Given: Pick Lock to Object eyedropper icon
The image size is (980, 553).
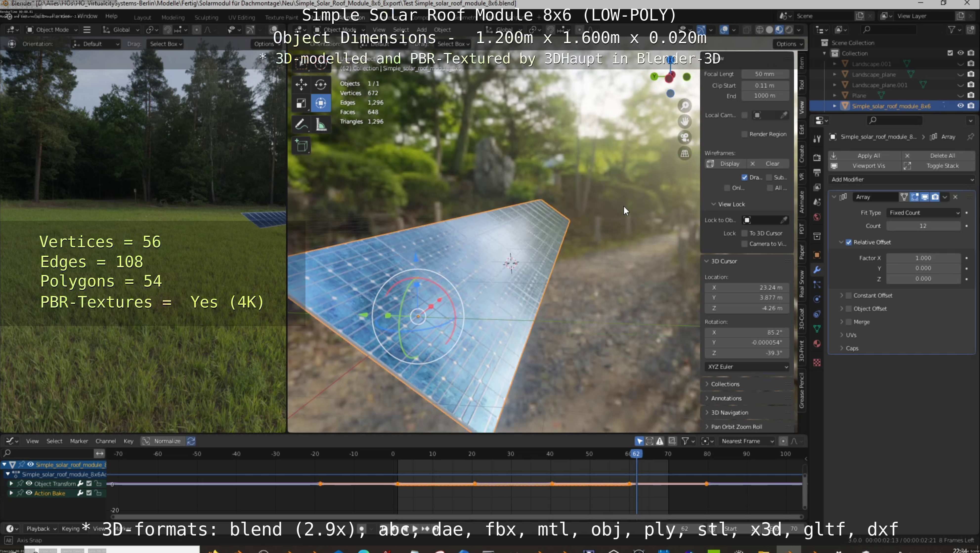Looking at the screenshot, I should (x=784, y=220).
